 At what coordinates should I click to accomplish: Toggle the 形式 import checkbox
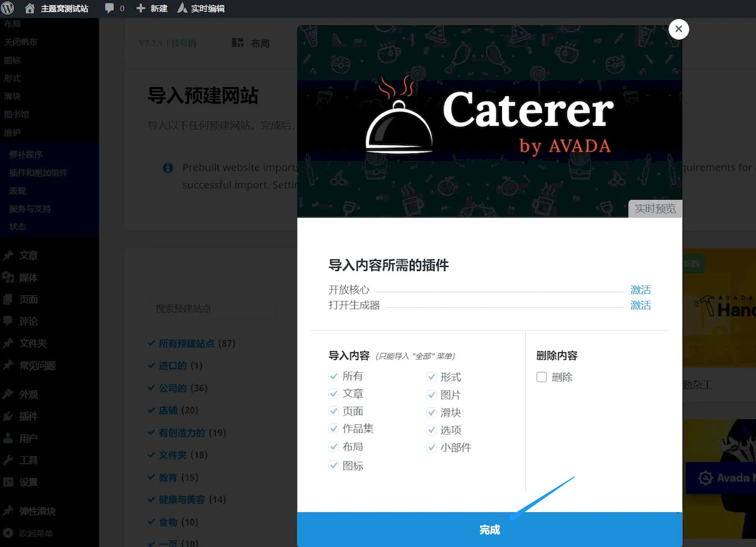(x=431, y=377)
